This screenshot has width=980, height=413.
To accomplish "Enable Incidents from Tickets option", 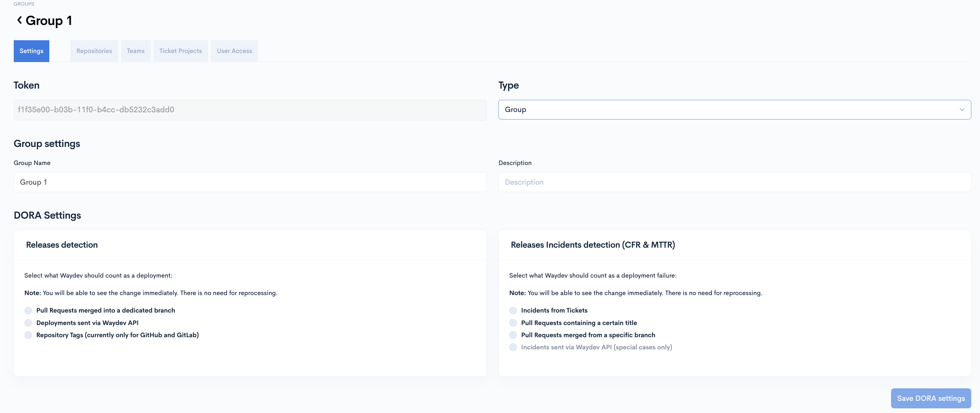I will (513, 310).
